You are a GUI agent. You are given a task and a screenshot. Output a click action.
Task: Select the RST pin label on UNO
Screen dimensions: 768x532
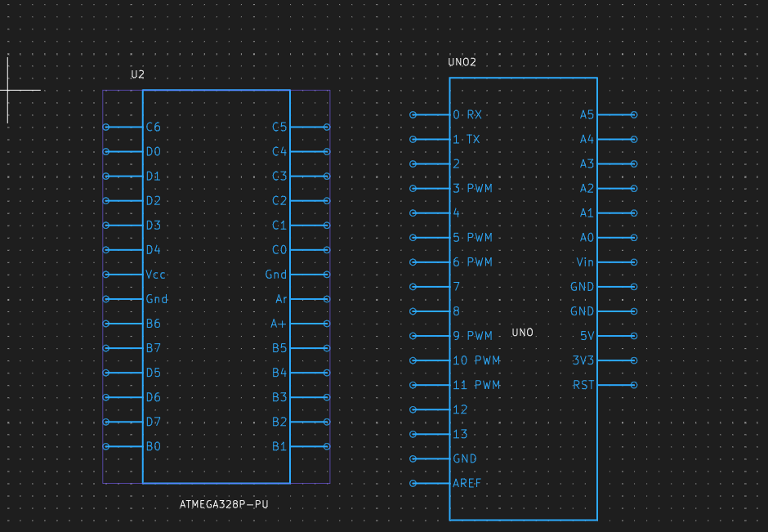pos(583,385)
